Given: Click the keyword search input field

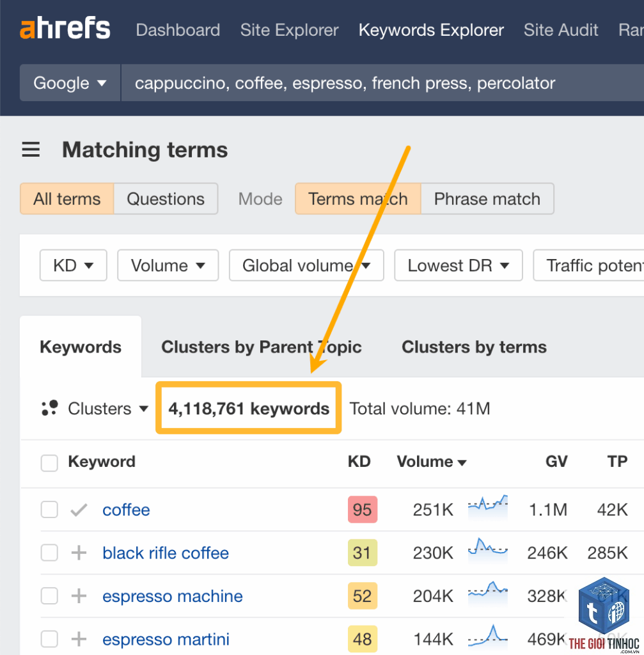Looking at the screenshot, I should (382, 83).
